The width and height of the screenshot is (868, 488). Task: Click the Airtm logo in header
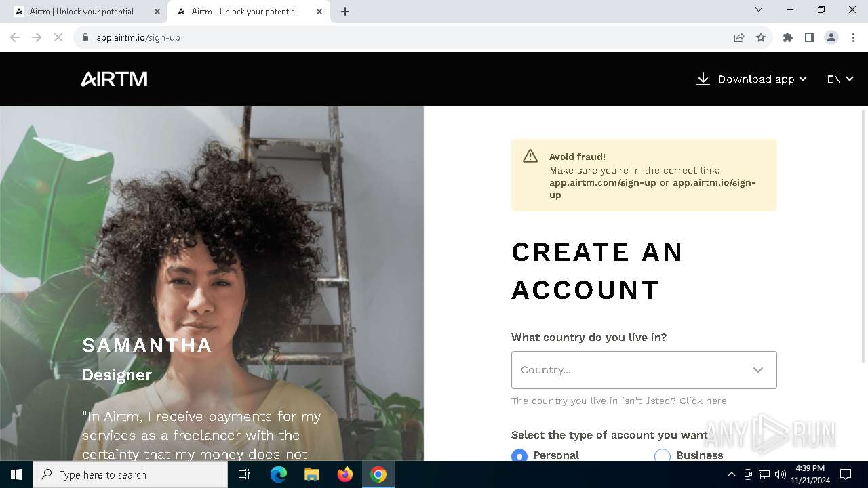point(114,79)
